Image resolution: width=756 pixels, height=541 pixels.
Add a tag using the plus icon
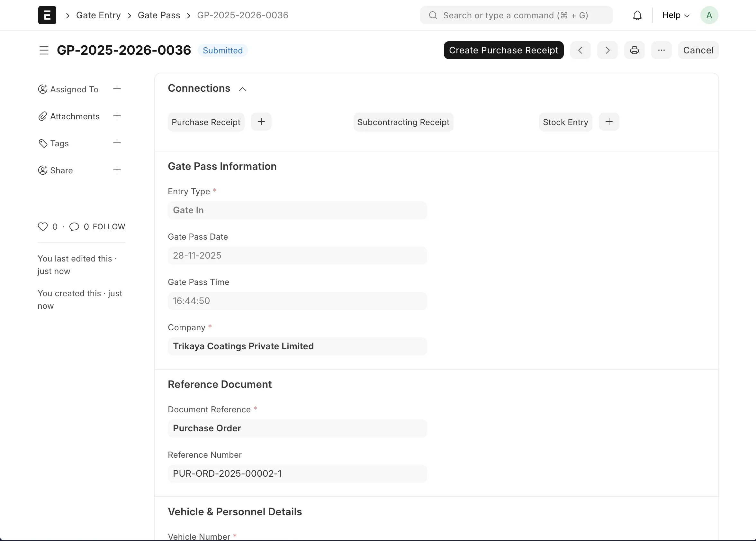click(x=116, y=143)
